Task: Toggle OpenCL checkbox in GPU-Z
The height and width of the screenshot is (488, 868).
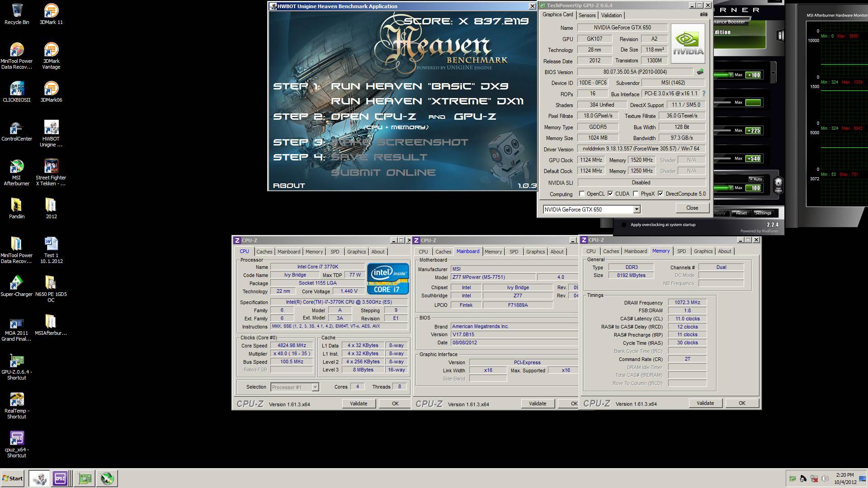Action: (x=582, y=194)
